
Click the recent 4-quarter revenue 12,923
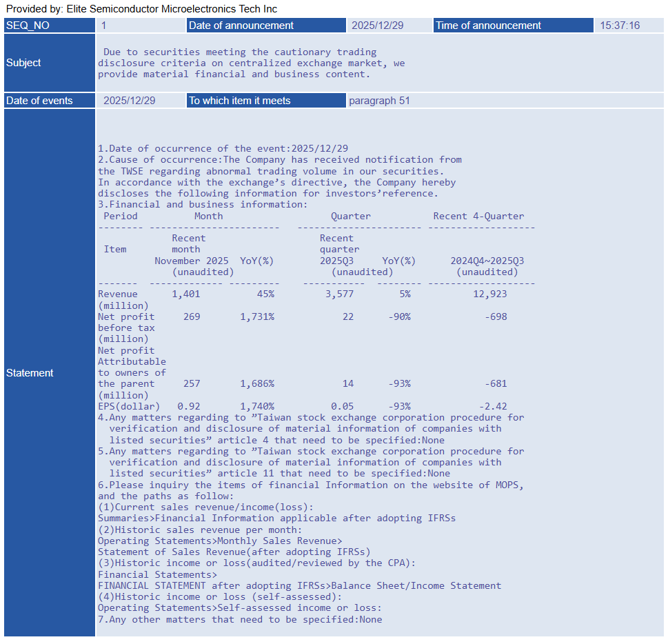coord(490,294)
